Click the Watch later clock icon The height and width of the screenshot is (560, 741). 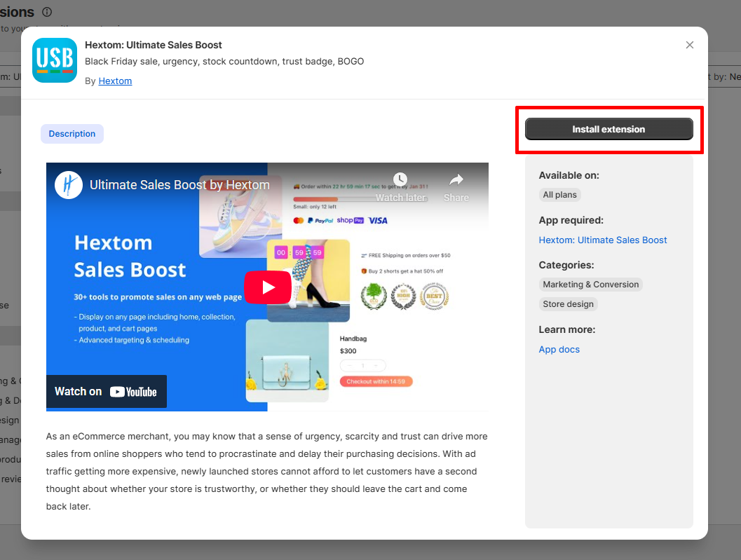click(x=400, y=180)
